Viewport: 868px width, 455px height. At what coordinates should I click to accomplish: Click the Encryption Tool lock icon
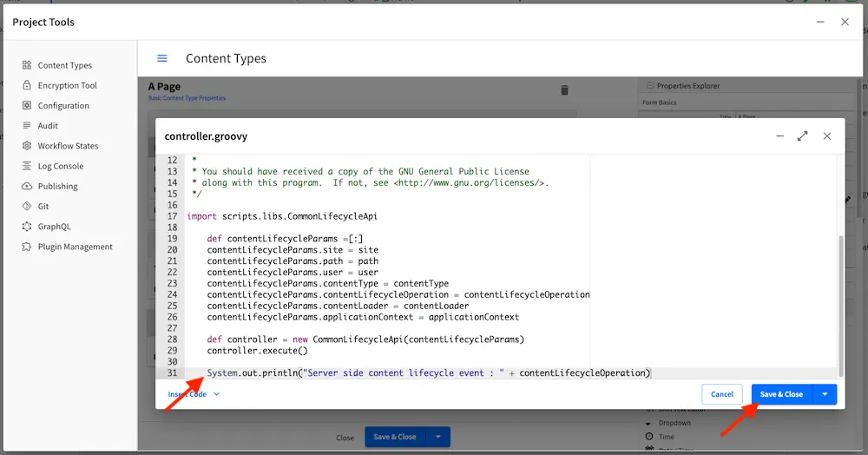(x=27, y=85)
